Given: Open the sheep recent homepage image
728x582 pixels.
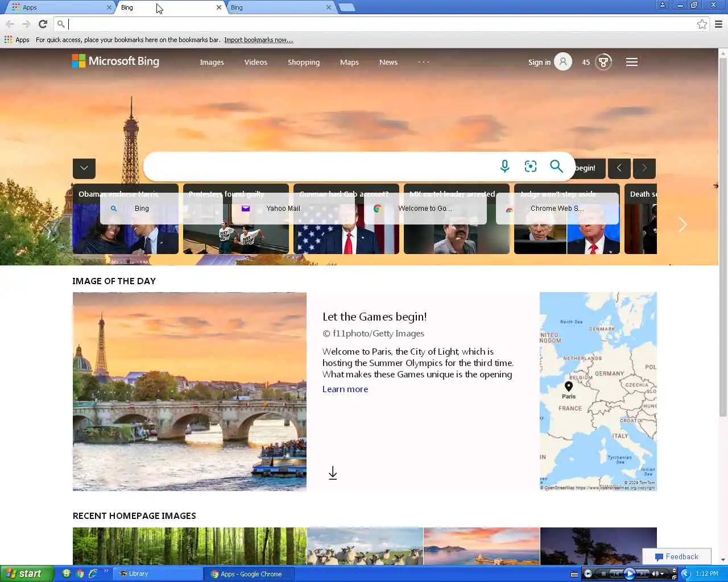Looking at the screenshot, I should [x=365, y=546].
